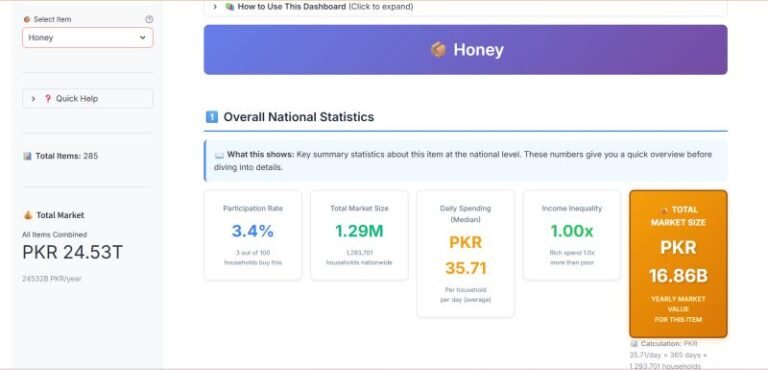Click the Overall National Statistics heading
768x370 pixels.
(299, 117)
